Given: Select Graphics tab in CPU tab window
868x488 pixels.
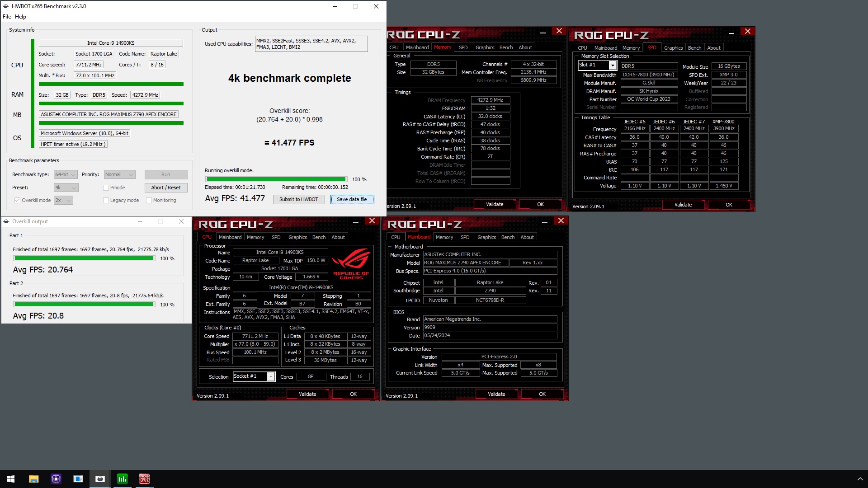Looking at the screenshot, I should pyautogui.click(x=297, y=237).
